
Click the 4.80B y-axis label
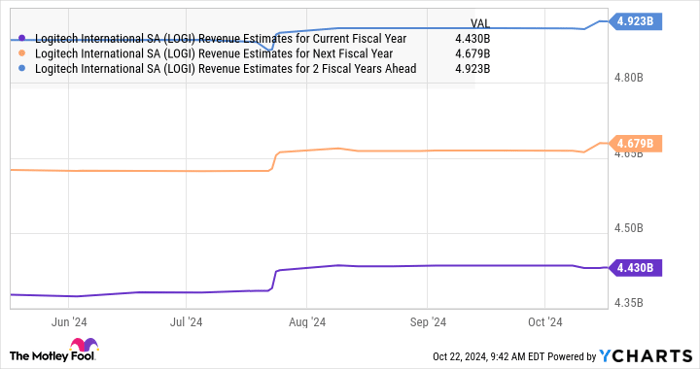click(x=629, y=78)
